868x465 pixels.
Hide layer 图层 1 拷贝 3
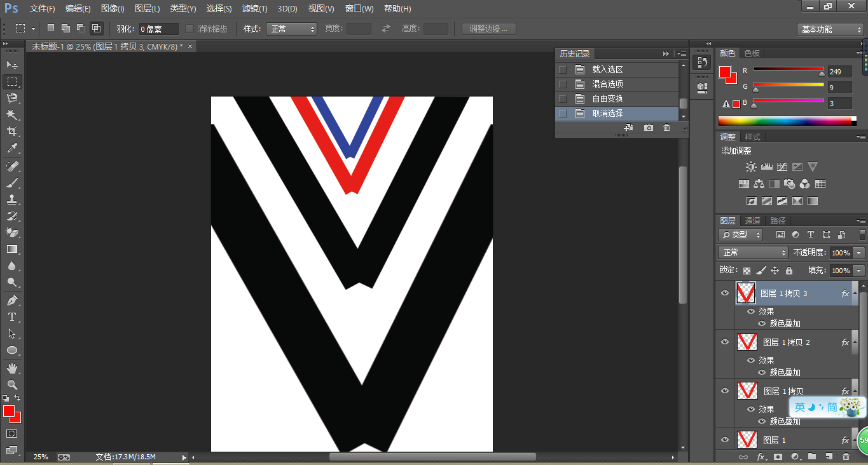[x=724, y=293]
